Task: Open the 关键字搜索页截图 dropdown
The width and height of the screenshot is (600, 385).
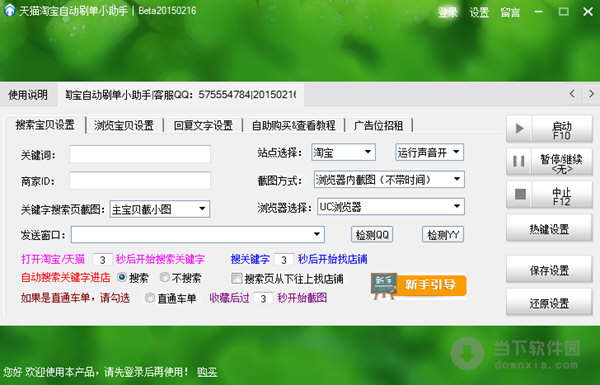Action: tap(160, 209)
